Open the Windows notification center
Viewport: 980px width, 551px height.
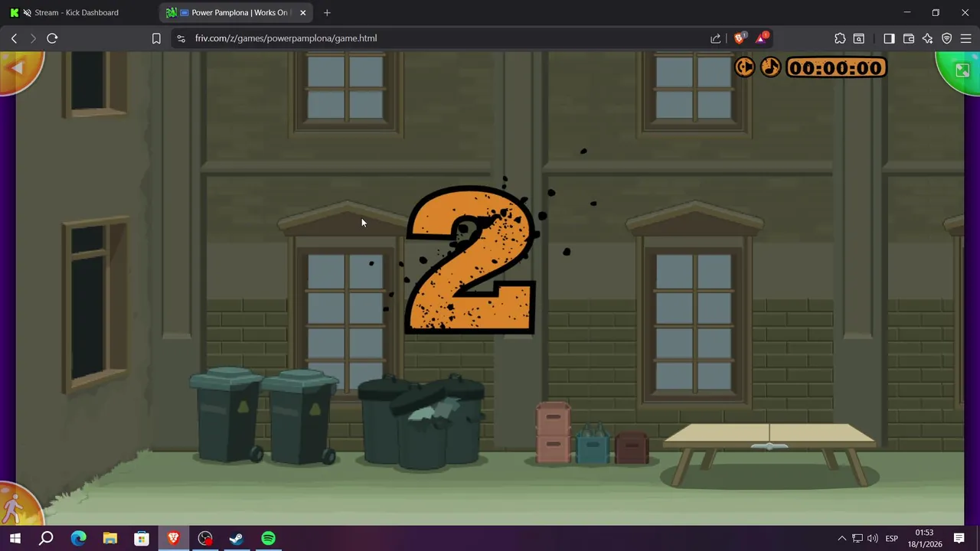[959, 539]
